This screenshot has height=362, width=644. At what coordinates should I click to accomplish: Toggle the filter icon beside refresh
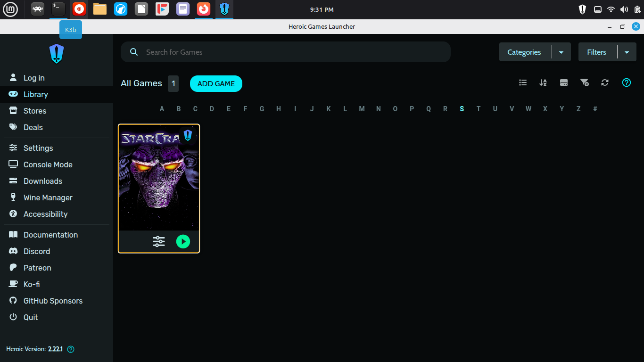[x=584, y=82]
